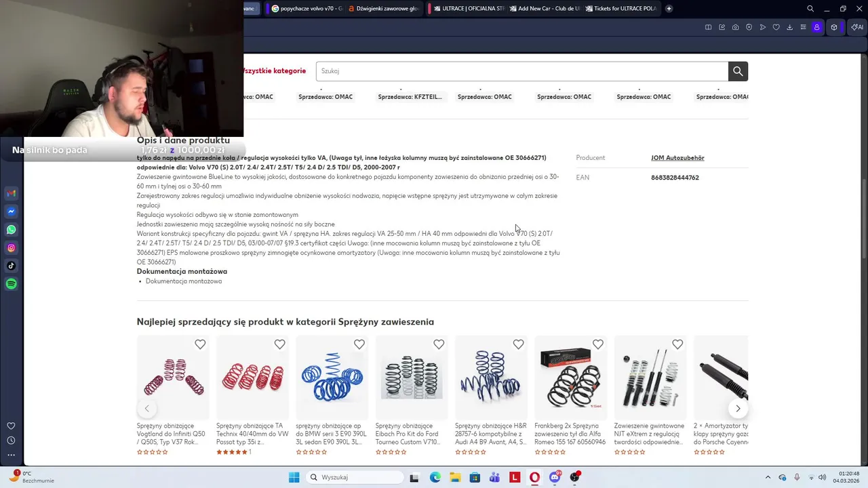Open the AI assistant button
The height and width of the screenshot is (488, 868).
(x=856, y=27)
